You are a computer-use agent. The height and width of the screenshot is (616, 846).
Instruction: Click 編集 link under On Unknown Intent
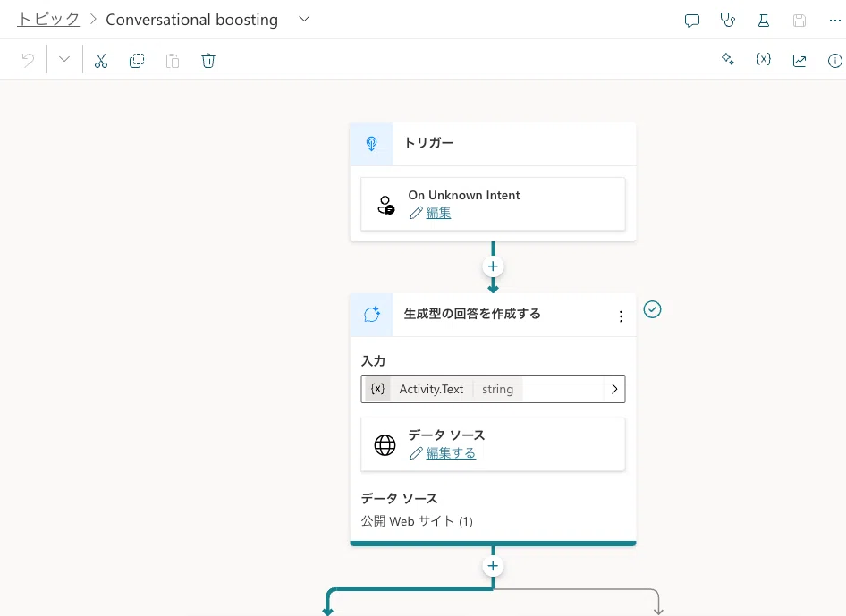click(x=438, y=213)
